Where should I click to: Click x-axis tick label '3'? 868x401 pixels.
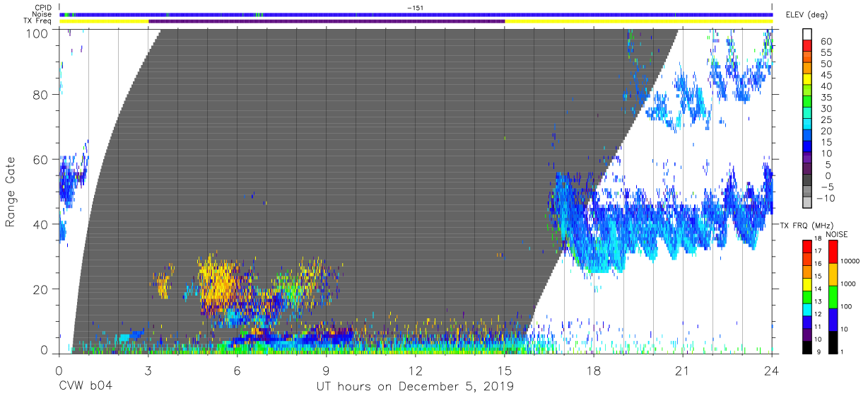coord(148,371)
